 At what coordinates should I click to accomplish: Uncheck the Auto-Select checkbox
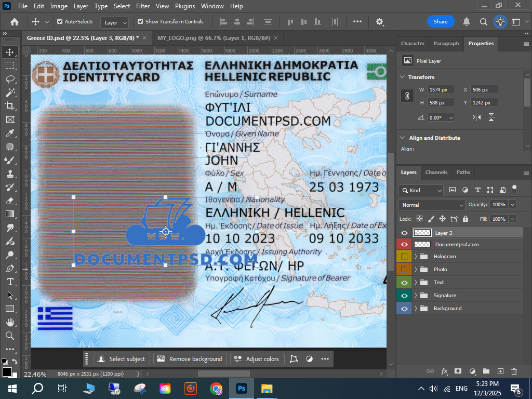tap(60, 22)
